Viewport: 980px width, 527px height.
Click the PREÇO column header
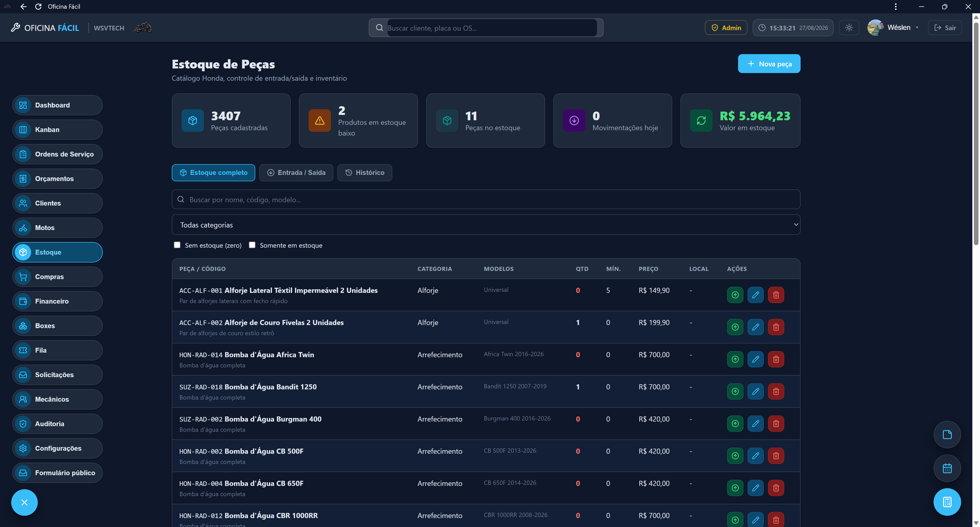648,269
